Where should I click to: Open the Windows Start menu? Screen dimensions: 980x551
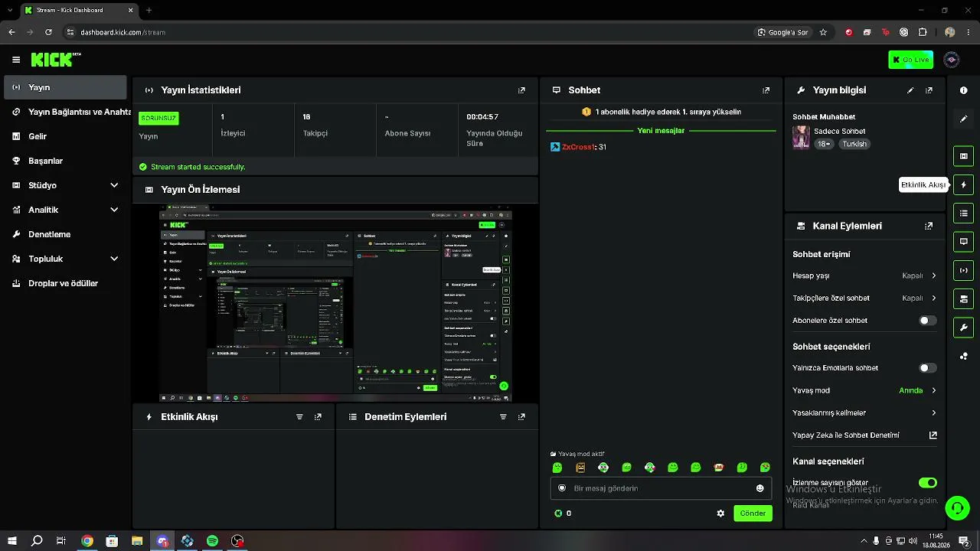pyautogui.click(x=11, y=541)
